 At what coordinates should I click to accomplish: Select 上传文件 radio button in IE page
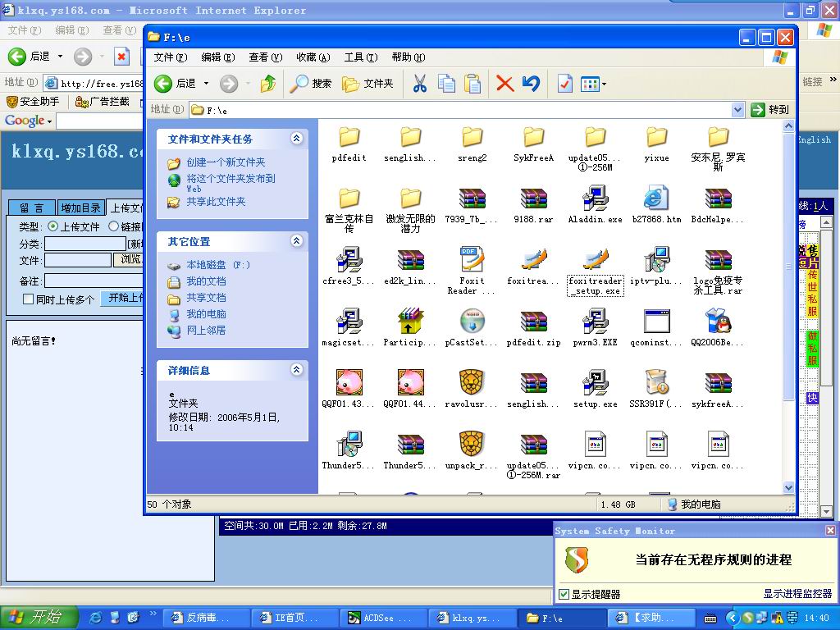(x=52, y=226)
